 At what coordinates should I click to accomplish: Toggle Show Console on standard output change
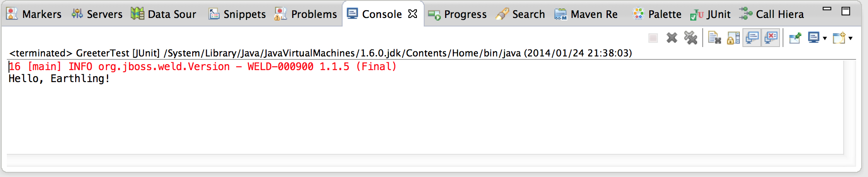pyautogui.click(x=752, y=38)
